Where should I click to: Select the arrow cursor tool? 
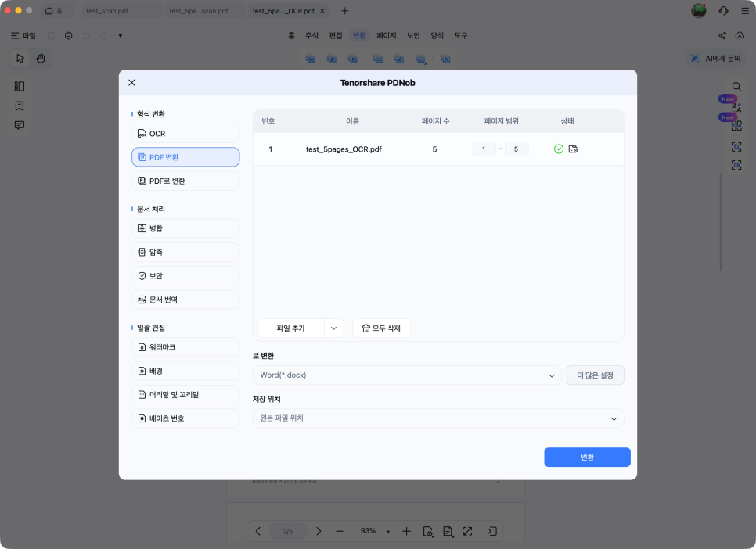pyautogui.click(x=20, y=59)
